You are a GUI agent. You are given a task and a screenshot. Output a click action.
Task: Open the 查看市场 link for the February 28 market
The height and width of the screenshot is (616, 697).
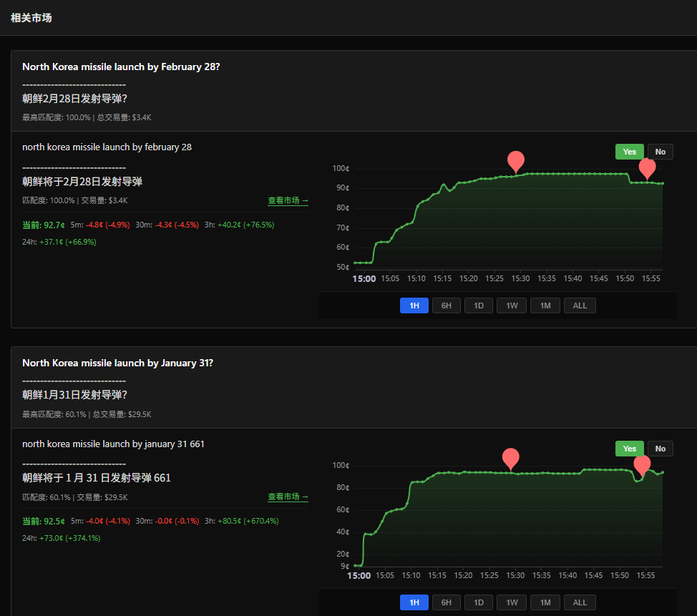288,200
